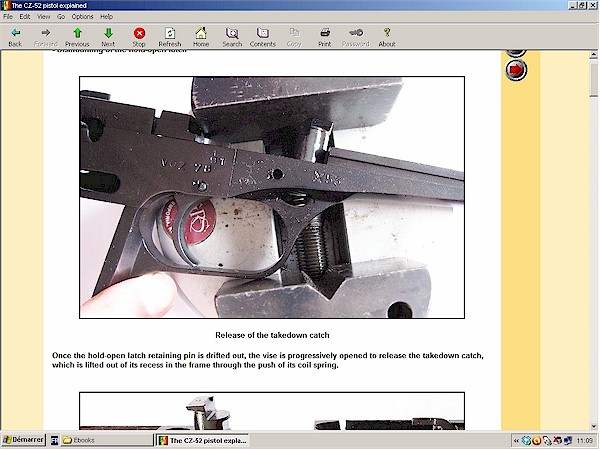
Task: Click the taskbar clock showing 11:09
Action: 584,441
